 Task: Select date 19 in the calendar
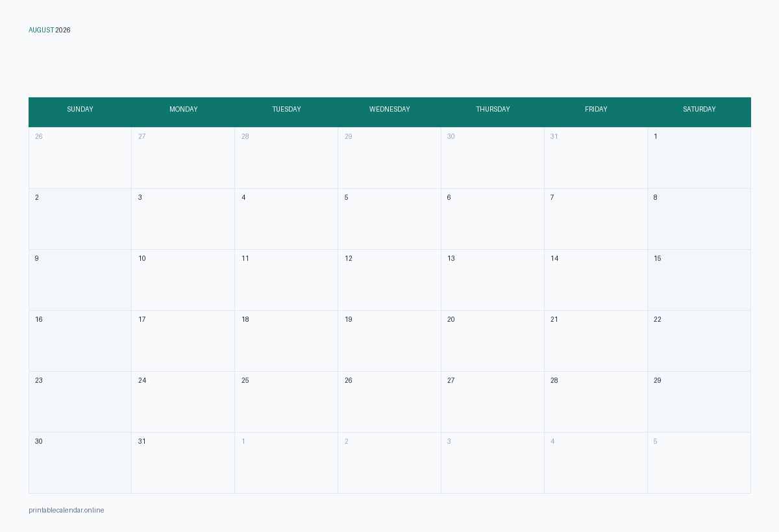tap(389, 341)
